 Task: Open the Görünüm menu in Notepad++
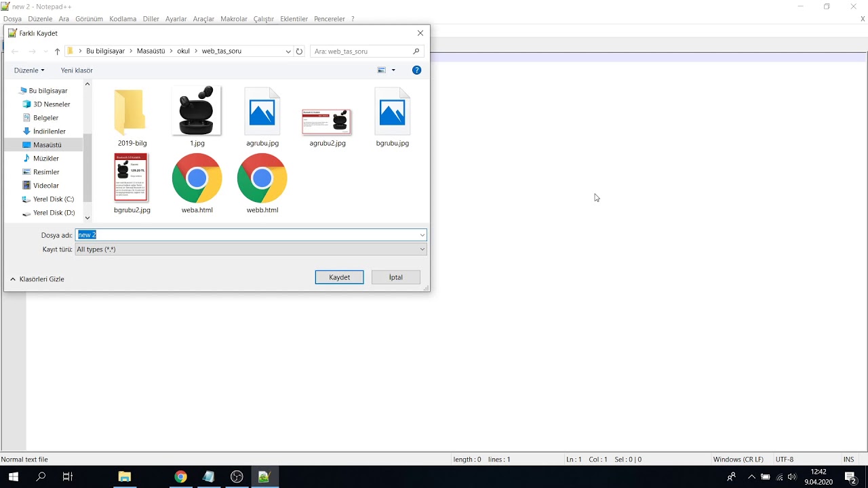[x=89, y=19]
